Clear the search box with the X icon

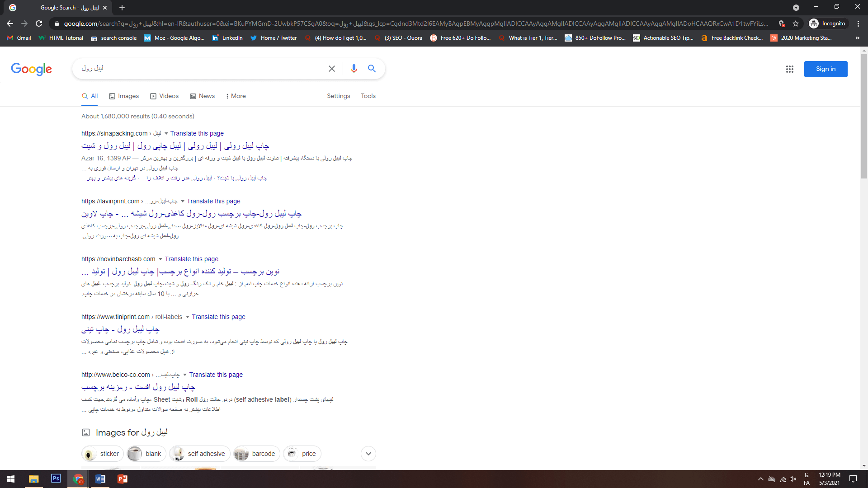[332, 69]
